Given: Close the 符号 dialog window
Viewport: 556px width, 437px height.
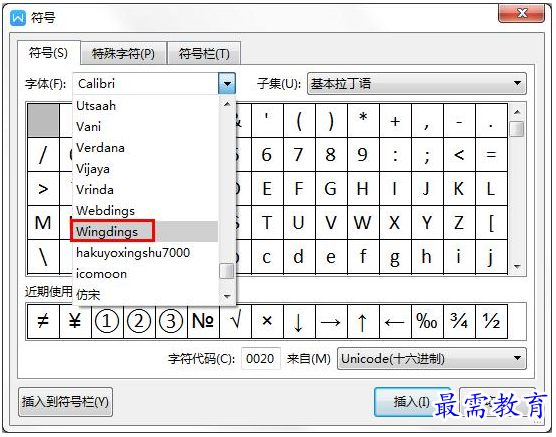Looking at the screenshot, I should (x=521, y=13).
